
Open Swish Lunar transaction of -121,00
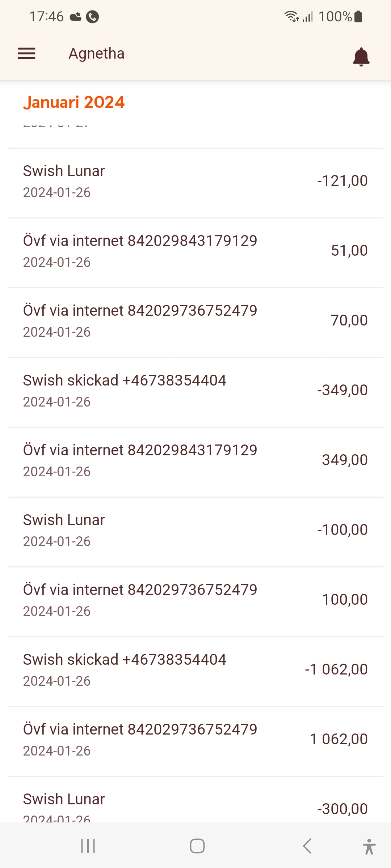coord(195,181)
